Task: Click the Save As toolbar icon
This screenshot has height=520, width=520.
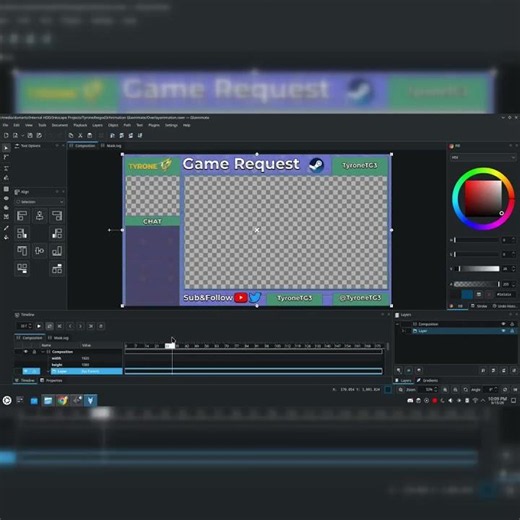Action: (39, 135)
